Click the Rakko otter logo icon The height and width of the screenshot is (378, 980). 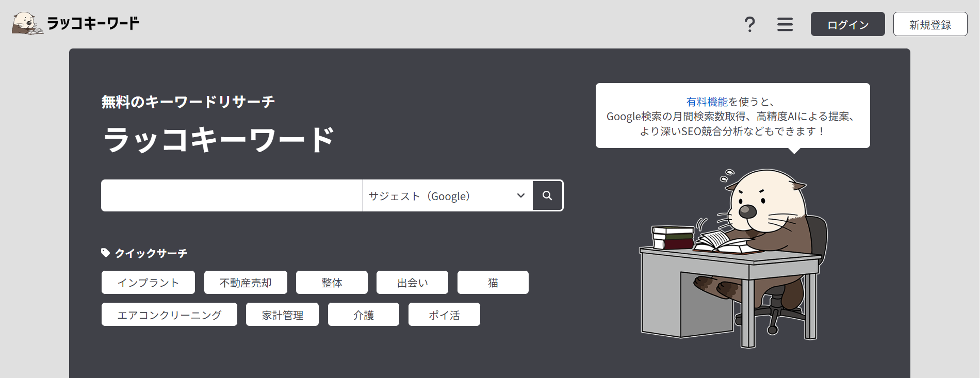pyautogui.click(x=27, y=23)
